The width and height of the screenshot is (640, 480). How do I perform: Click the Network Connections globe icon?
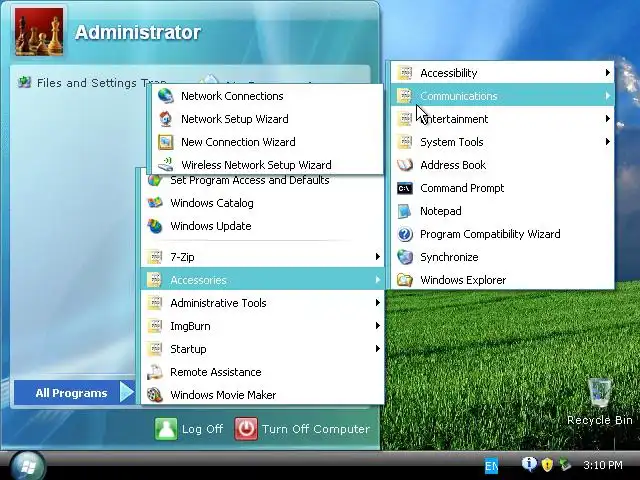pos(166,96)
